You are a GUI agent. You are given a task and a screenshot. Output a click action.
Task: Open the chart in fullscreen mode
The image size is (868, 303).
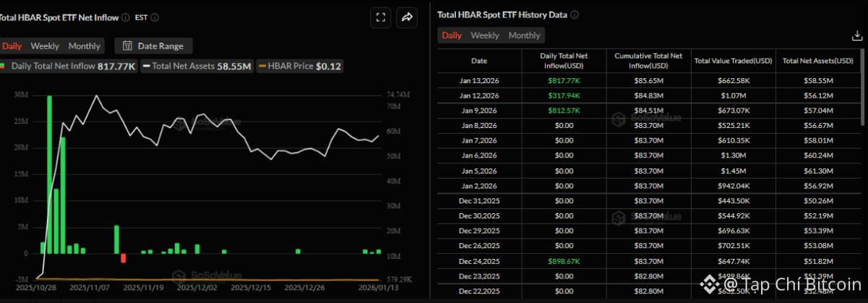[381, 17]
